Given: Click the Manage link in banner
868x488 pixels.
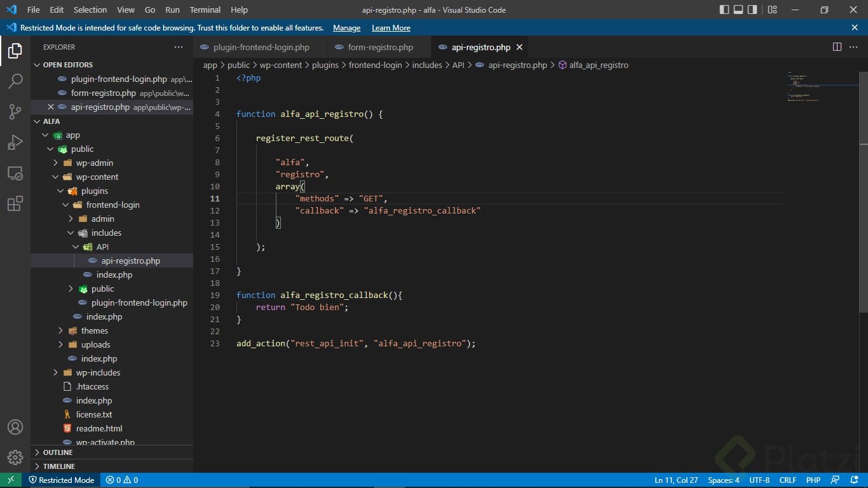Looking at the screenshot, I should [346, 28].
